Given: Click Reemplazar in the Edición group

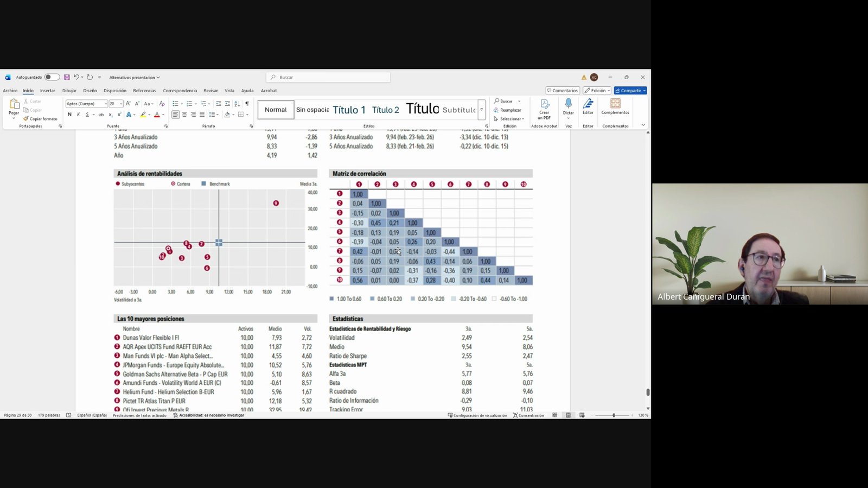Looking at the screenshot, I should click(x=507, y=110).
